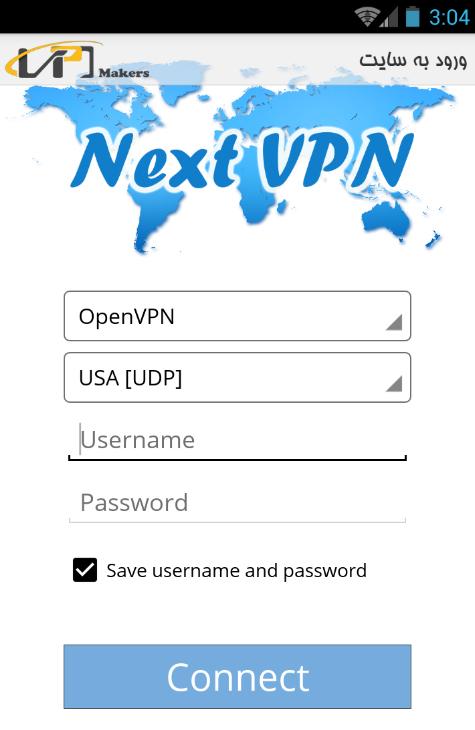Tap the Makers text beside the logo
475x730 pixels.
pos(124,73)
